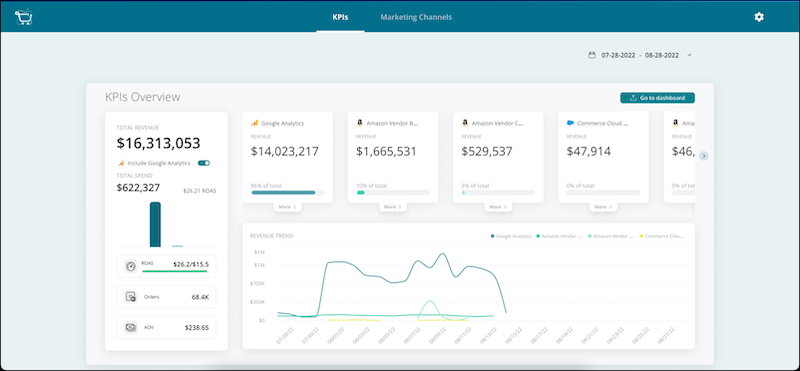Screen dimensions: 800x371
Task: Click Amazon Vendor B 10% progress bar
Action: click(x=393, y=193)
